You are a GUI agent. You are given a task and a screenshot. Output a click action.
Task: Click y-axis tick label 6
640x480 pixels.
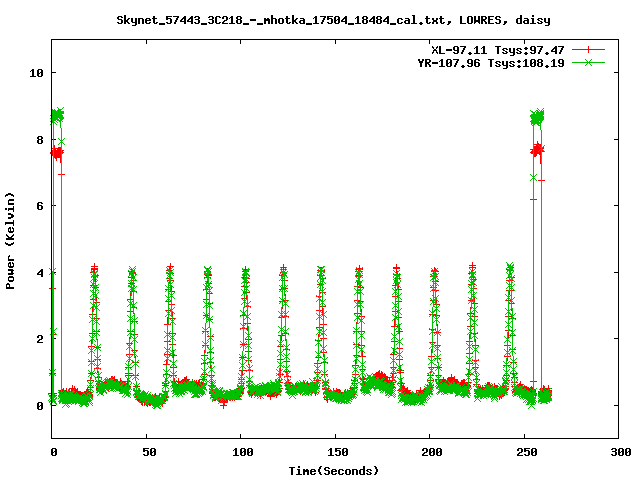tap(40, 206)
